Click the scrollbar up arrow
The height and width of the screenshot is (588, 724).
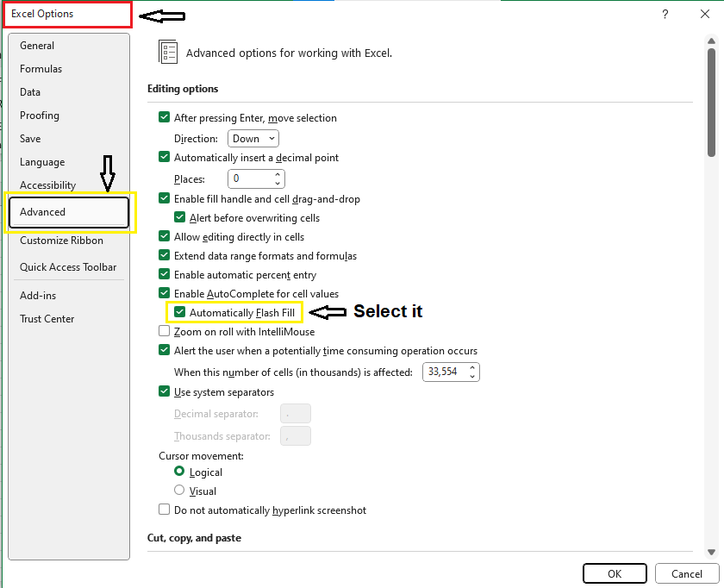[712, 41]
